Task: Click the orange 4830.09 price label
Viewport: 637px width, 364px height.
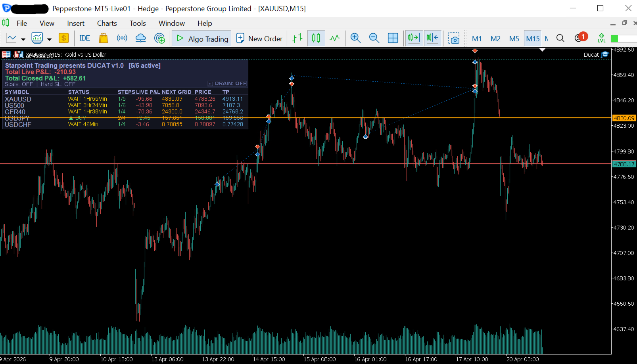Action: 624,118
